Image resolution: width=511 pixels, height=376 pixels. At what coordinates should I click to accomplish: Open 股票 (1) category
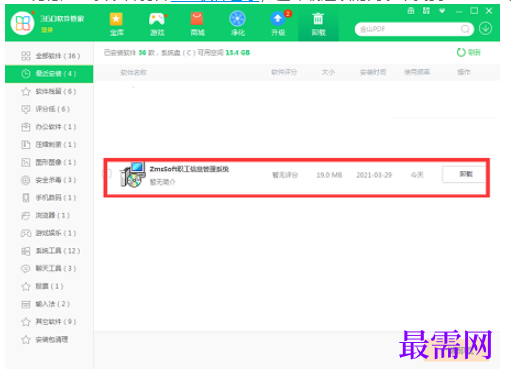click(49, 286)
